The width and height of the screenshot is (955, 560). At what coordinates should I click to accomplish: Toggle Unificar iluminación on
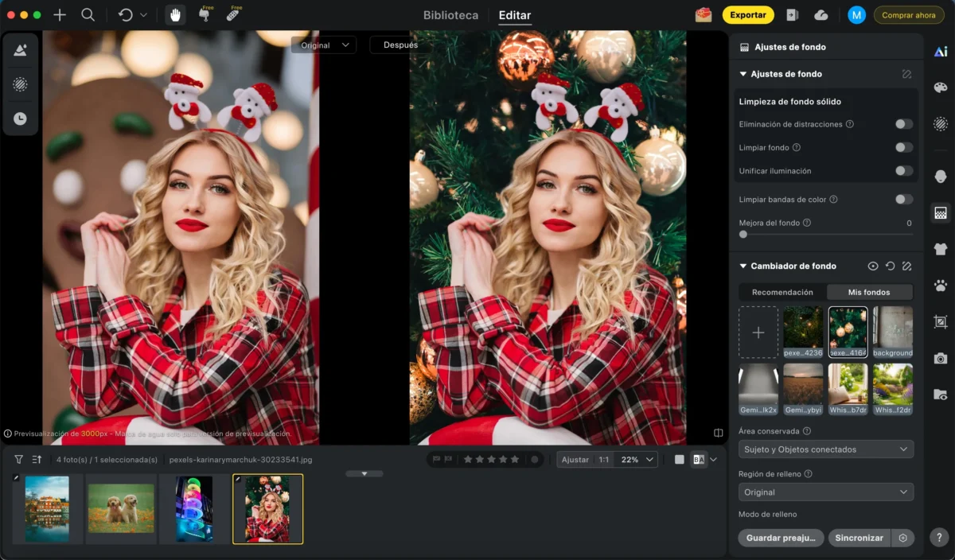[x=903, y=171]
